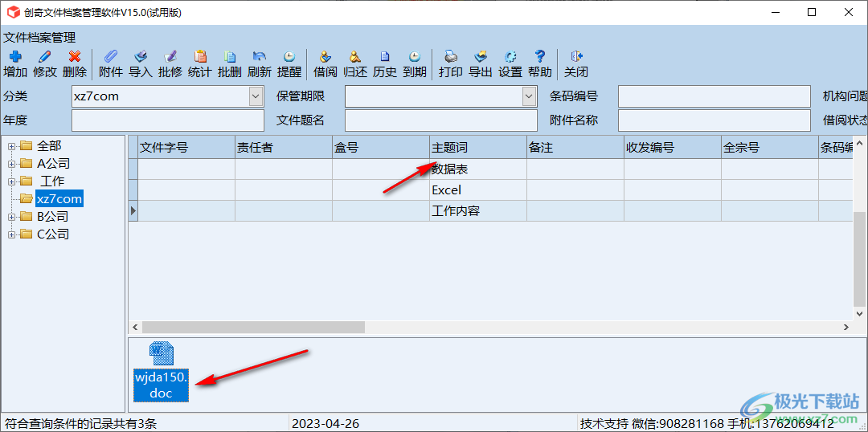Select the Excel cell in table
868x432 pixels.
[478, 190]
